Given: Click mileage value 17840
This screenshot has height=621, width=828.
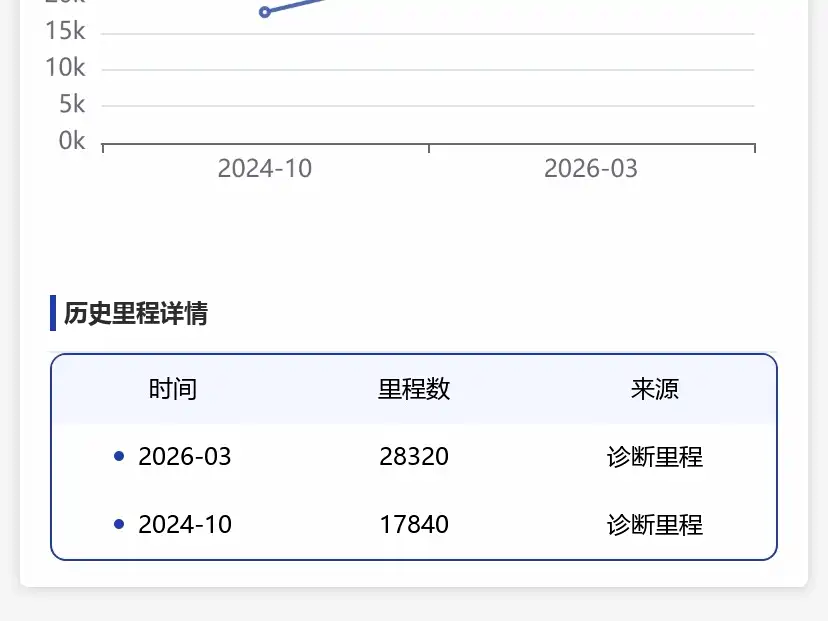Looking at the screenshot, I should click(x=414, y=524).
